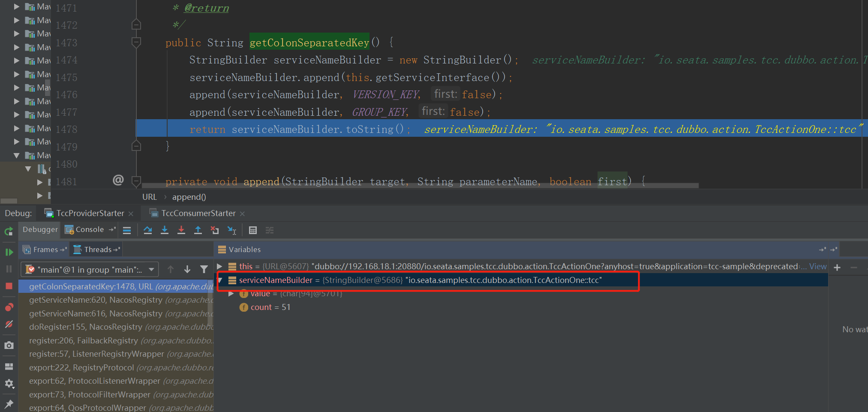Click the @return javadoc tag link
This screenshot has height=412, width=868.
coord(207,8)
